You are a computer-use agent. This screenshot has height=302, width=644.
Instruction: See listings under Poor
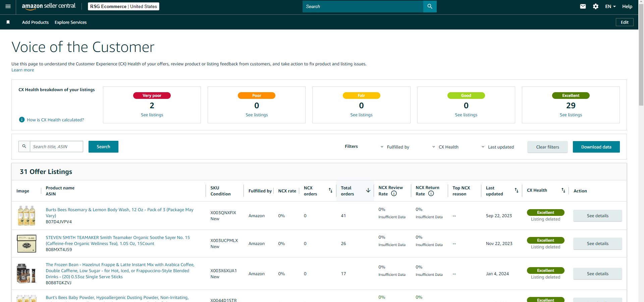[257, 115]
